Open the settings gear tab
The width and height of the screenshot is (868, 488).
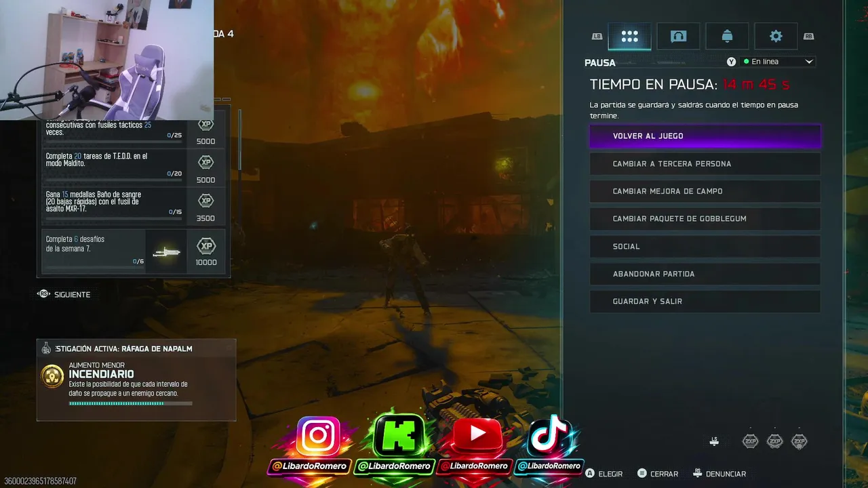(x=776, y=37)
